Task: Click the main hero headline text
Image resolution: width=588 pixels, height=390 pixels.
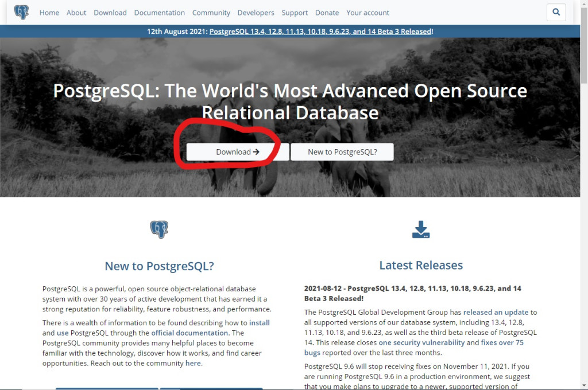Action: (x=290, y=102)
